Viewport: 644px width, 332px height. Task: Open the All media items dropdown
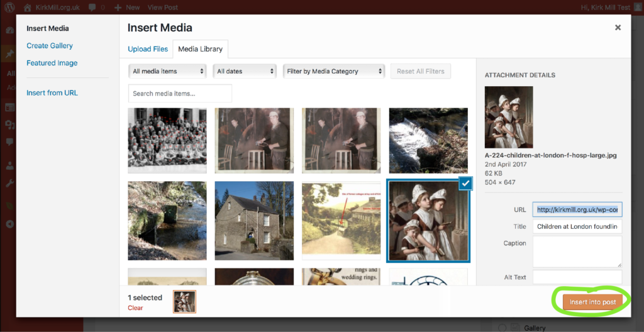(x=168, y=71)
